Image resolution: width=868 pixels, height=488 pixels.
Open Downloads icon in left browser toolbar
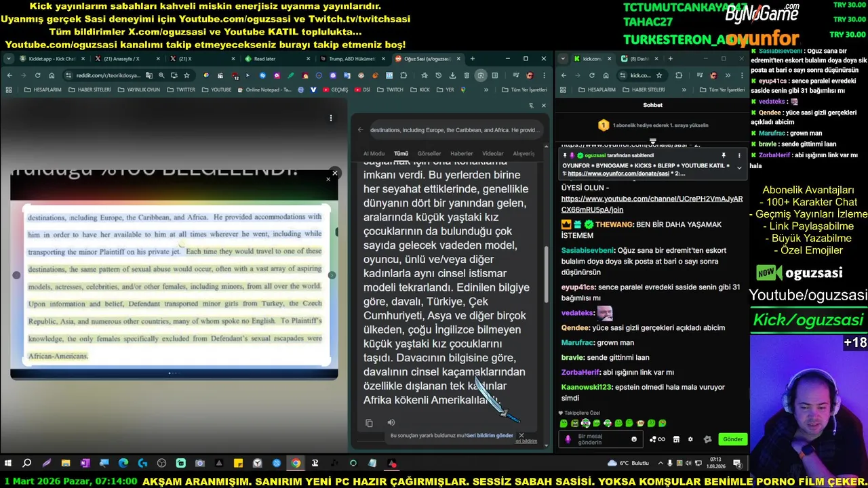[x=453, y=75]
